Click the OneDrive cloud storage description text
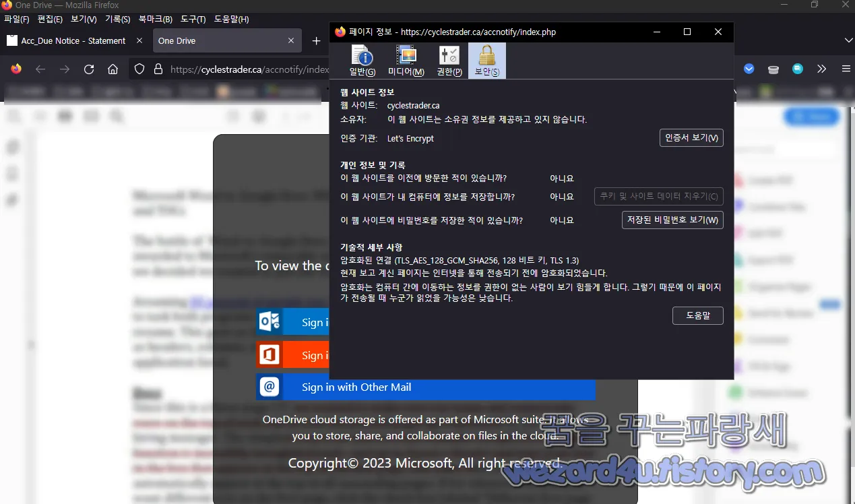Screen dimensions: 855x504 (x=425, y=427)
